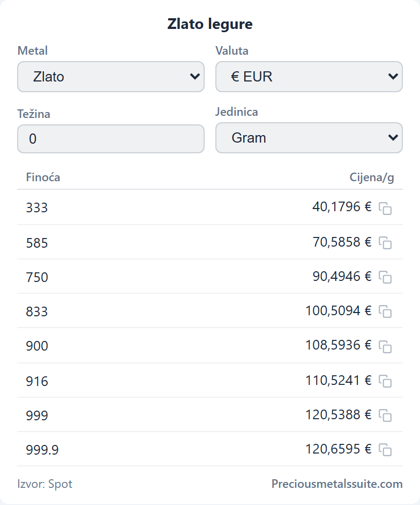420x505 pixels.
Task: Copy the 333 fineness price
Action: (385, 209)
